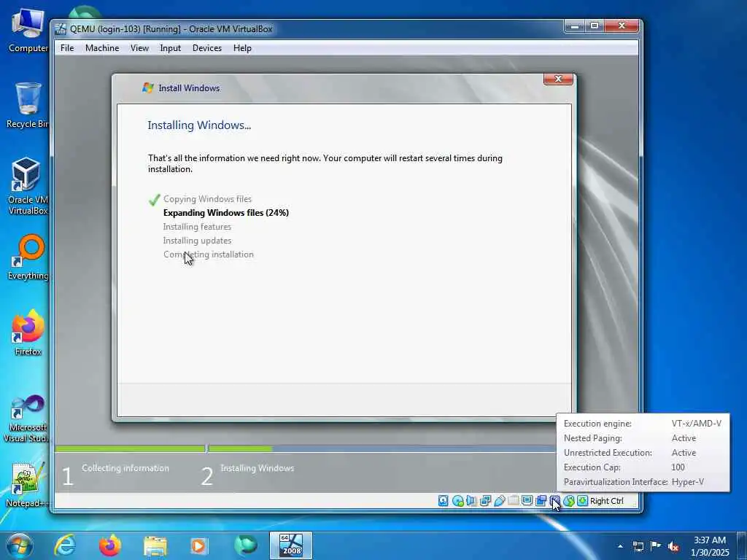Click the taskbar clock showing 3:37 AM
The height and width of the screenshot is (560, 747).
tap(711, 546)
